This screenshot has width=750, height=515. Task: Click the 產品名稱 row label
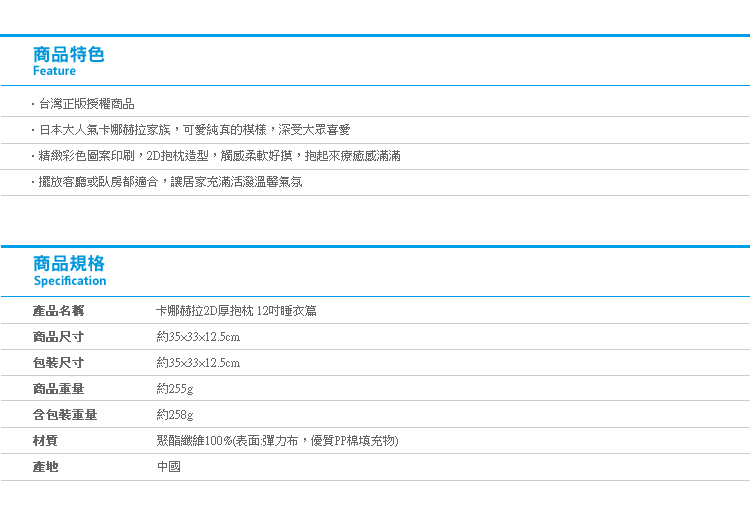click(x=58, y=311)
